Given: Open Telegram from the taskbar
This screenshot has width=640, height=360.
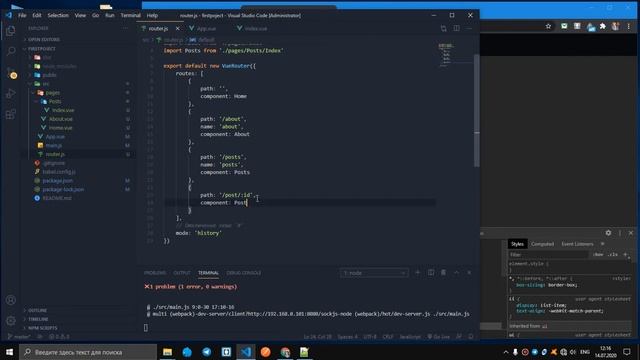Looking at the screenshot, I should (x=207, y=352).
